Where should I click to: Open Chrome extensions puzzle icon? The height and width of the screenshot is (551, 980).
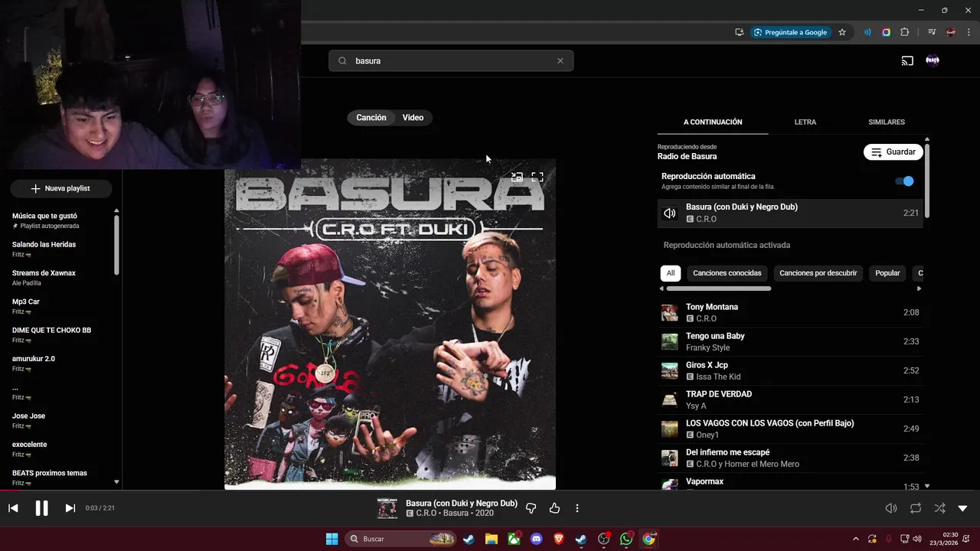coord(904,32)
